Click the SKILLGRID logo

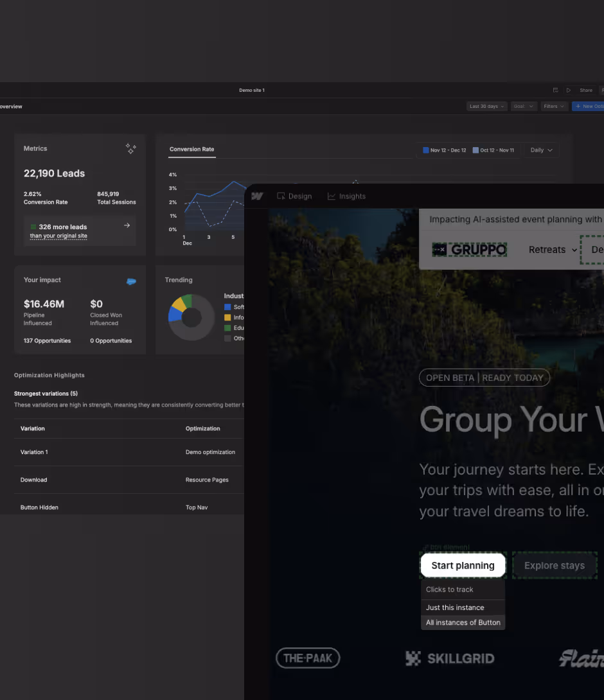pos(450,658)
